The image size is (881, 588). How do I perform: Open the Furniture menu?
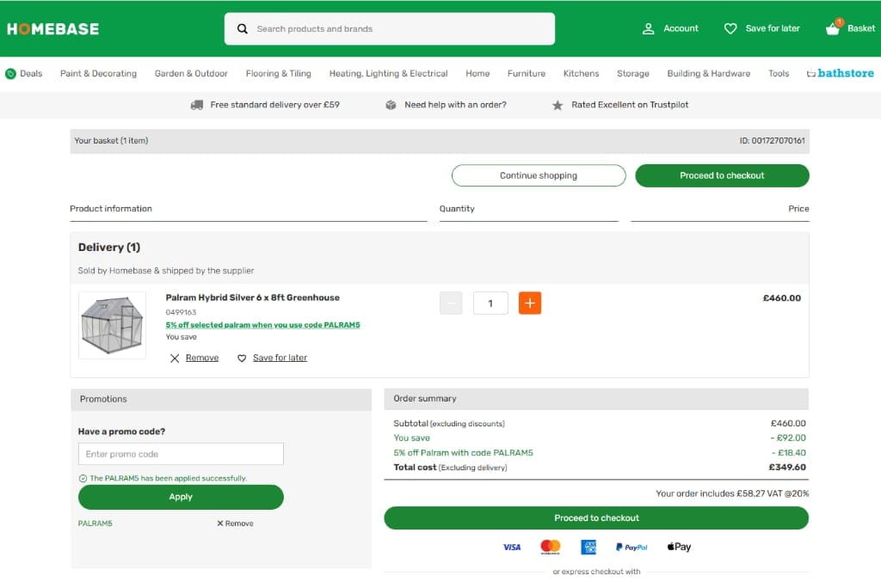[x=527, y=74]
